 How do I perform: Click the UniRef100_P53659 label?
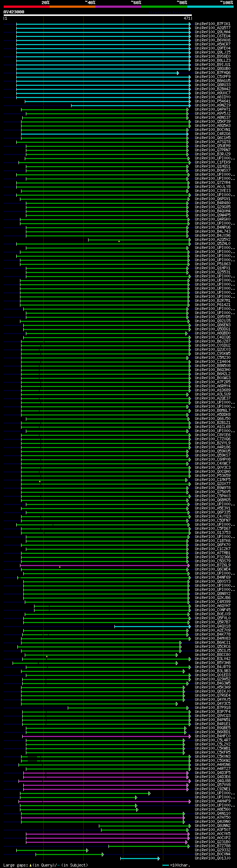213,476
